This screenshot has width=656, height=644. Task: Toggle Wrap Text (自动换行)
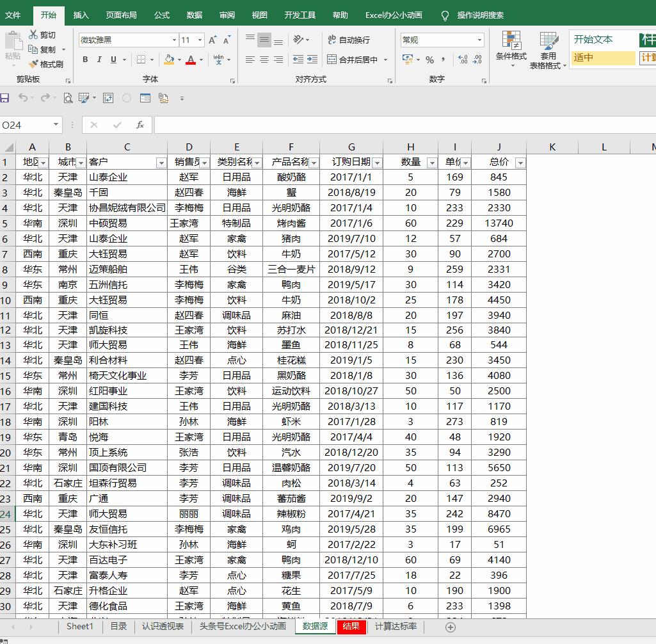point(349,40)
